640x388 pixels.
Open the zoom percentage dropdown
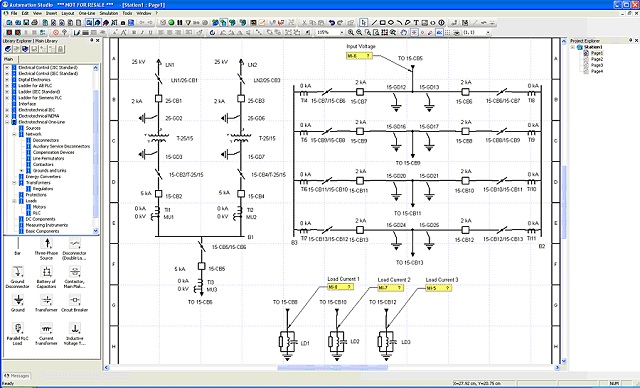342,32
